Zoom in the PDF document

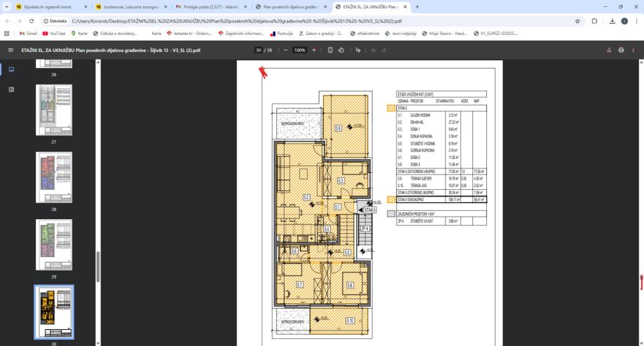point(314,50)
